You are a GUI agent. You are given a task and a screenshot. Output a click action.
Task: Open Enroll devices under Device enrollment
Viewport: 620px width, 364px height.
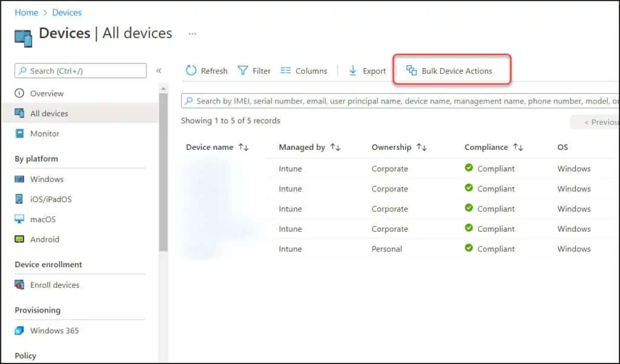tap(81, 285)
